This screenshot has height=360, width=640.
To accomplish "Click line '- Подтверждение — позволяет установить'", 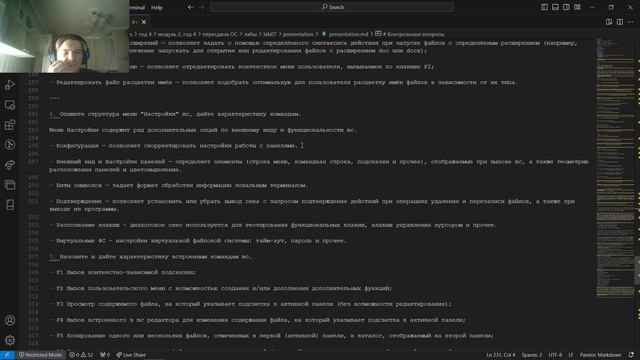I will [312, 205].
